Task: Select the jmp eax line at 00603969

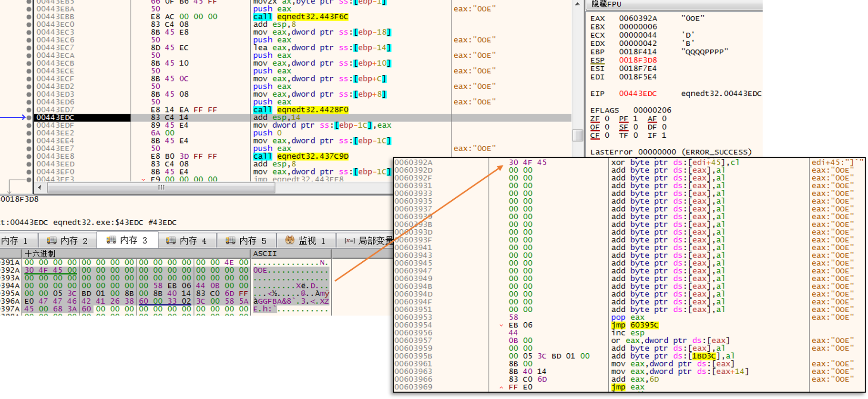Action: click(x=627, y=387)
